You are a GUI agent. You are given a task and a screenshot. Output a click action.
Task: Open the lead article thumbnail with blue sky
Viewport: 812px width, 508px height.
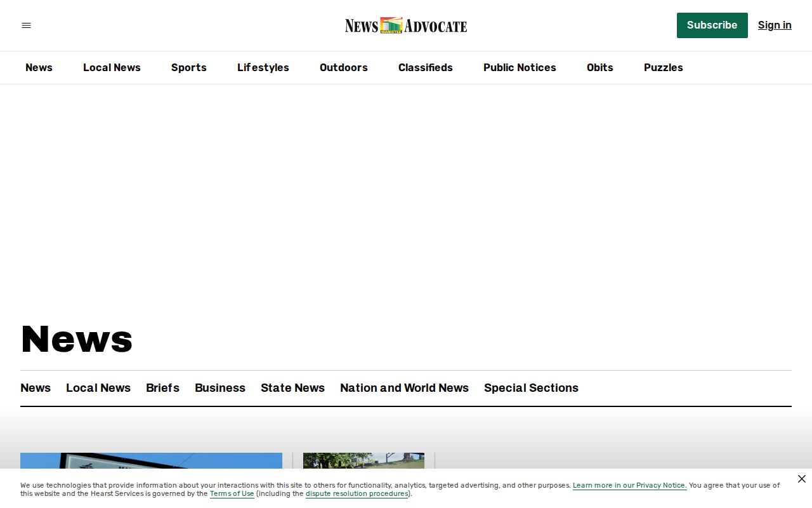point(151,461)
